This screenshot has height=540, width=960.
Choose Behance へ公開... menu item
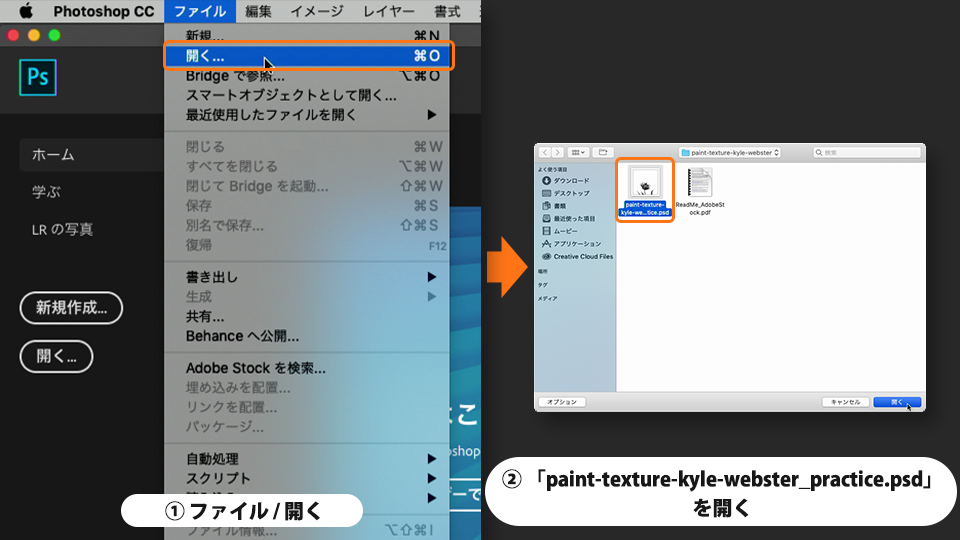(x=307, y=336)
